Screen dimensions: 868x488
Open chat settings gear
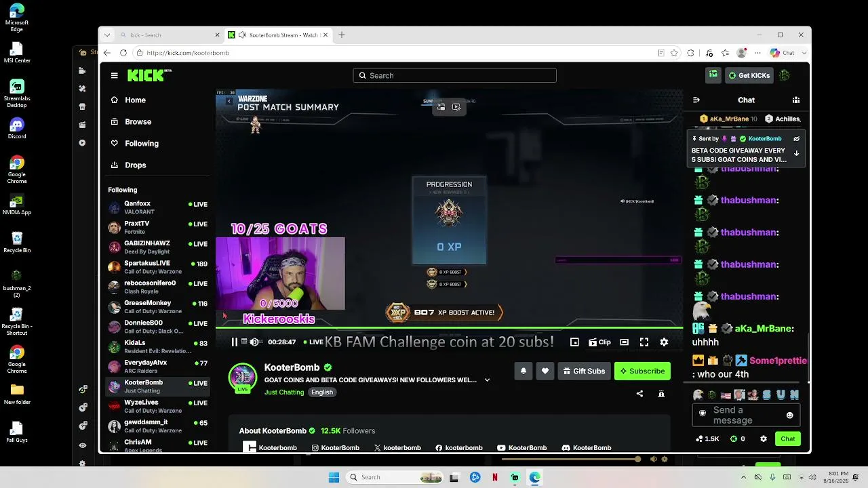click(764, 439)
